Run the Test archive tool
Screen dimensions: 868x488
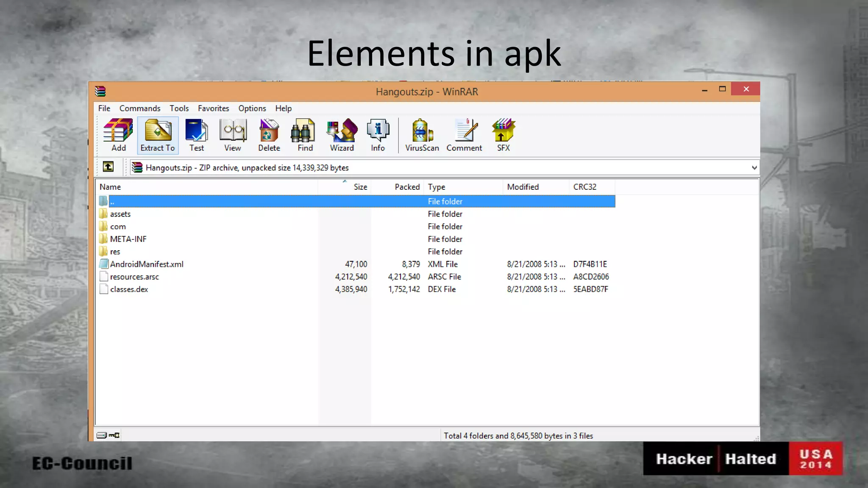pos(196,135)
